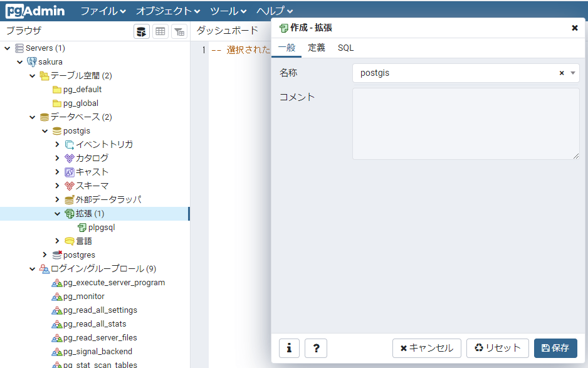Viewport: 588px width, 368px height.
Task: Open the ダッシュボード tab
Action: point(228,30)
